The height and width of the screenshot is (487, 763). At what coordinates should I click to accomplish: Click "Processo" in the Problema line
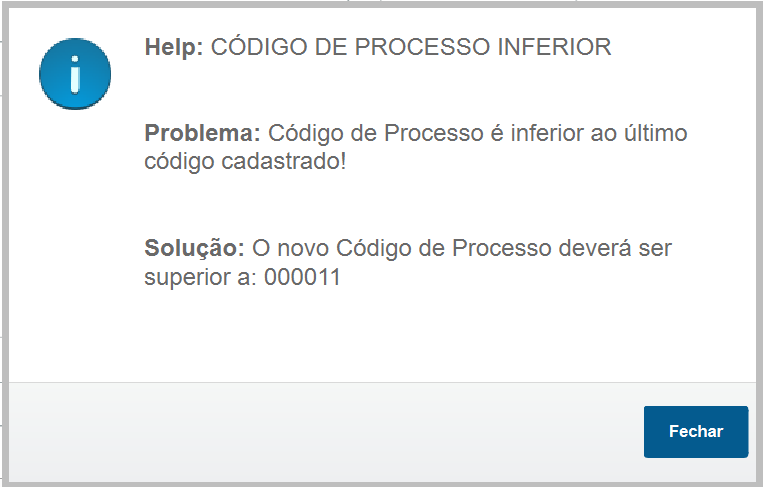coord(433,133)
